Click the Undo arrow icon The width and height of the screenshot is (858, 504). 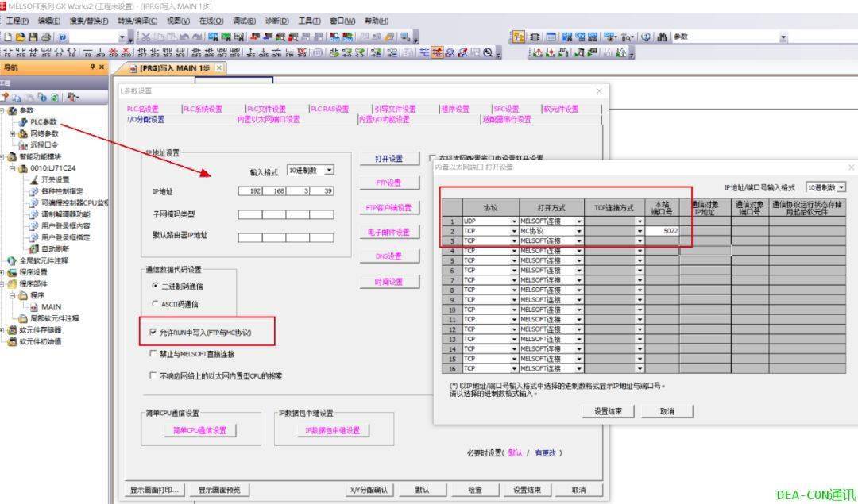(184, 37)
